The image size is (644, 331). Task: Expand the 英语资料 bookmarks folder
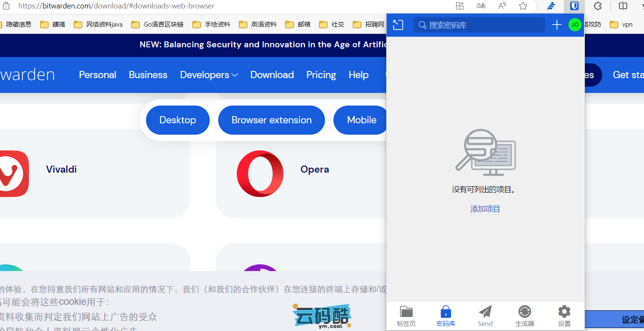258,24
